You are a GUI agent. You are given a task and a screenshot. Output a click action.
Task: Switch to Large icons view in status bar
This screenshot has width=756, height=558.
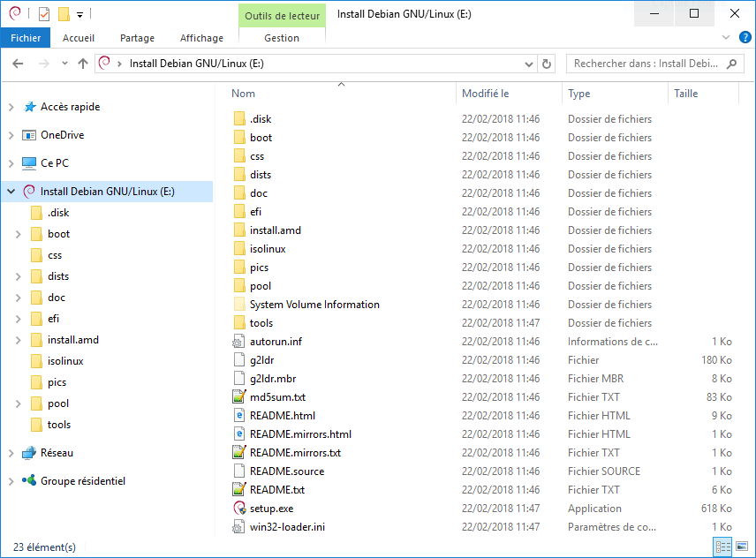point(742,547)
